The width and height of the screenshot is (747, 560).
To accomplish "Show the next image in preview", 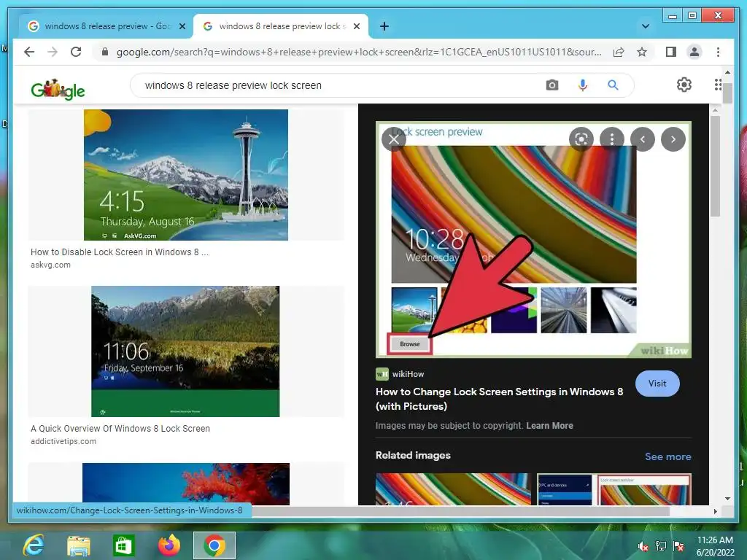I will click(x=673, y=139).
